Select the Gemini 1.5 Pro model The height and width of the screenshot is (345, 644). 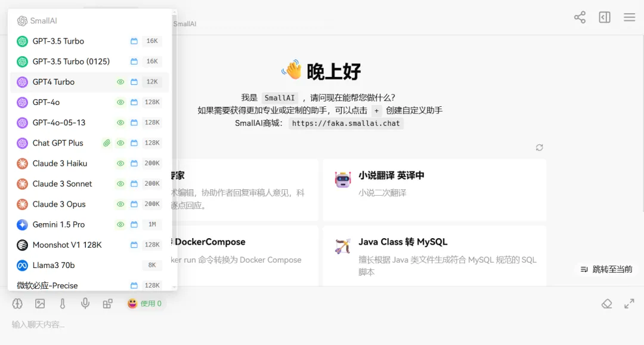tap(89, 224)
